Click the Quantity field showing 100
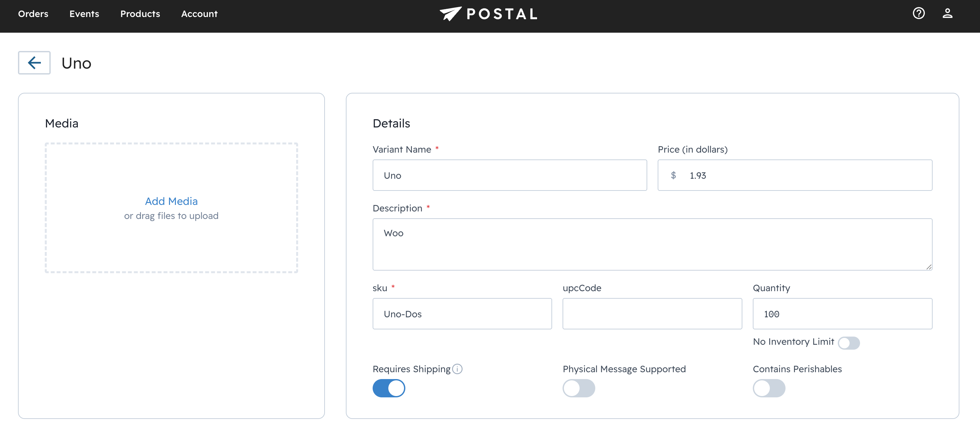Image resolution: width=980 pixels, height=432 pixels. [842, 314]
